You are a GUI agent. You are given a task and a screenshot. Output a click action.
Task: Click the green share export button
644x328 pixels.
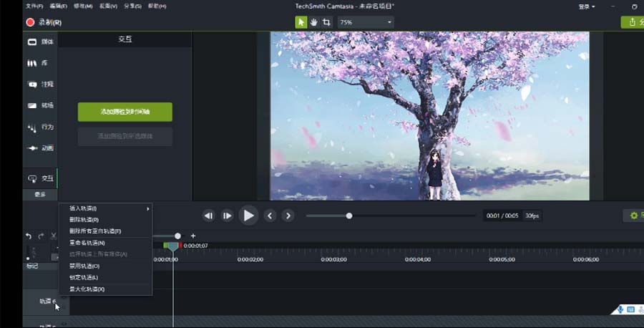tap(633, 22)
